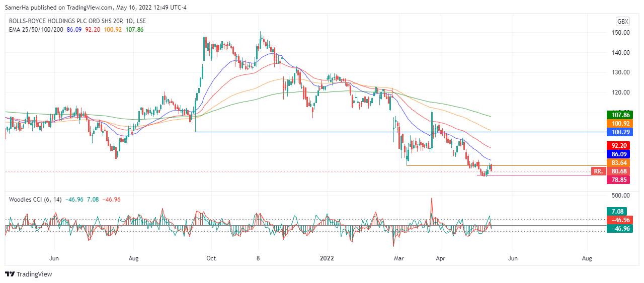The width and height of the screenshot is (644, 283).
Task: Select the blue horizontal support line at 100.29
Action: [352, 132]
